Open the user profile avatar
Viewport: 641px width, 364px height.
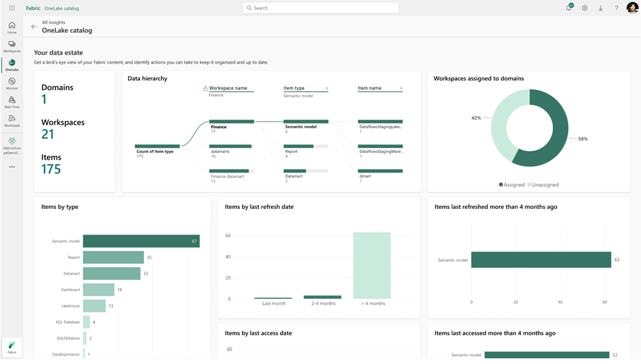[x=632, y=8]
